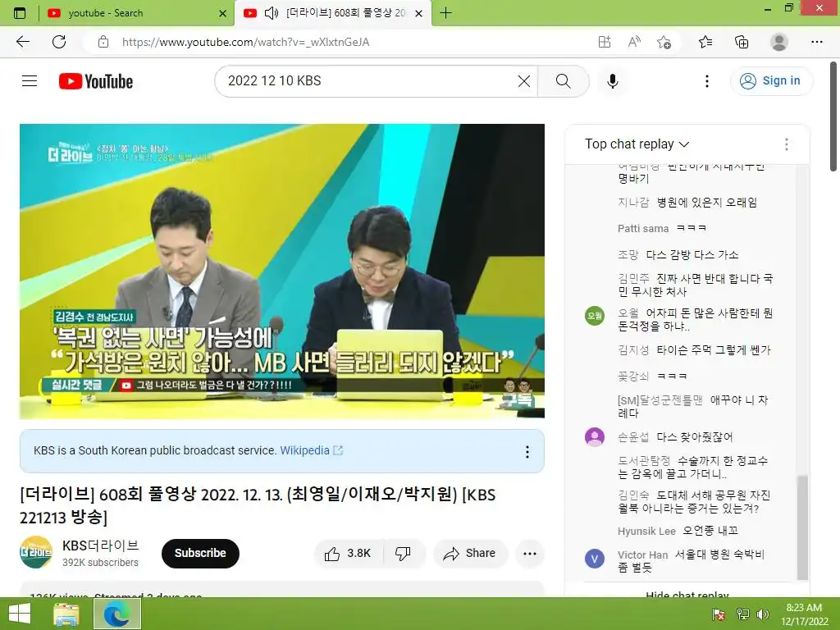The height and width of the screenshot is (630, 840).
Task: Close the youtube - Search tab
Action: pyautogui.click(x=223, y=13)
